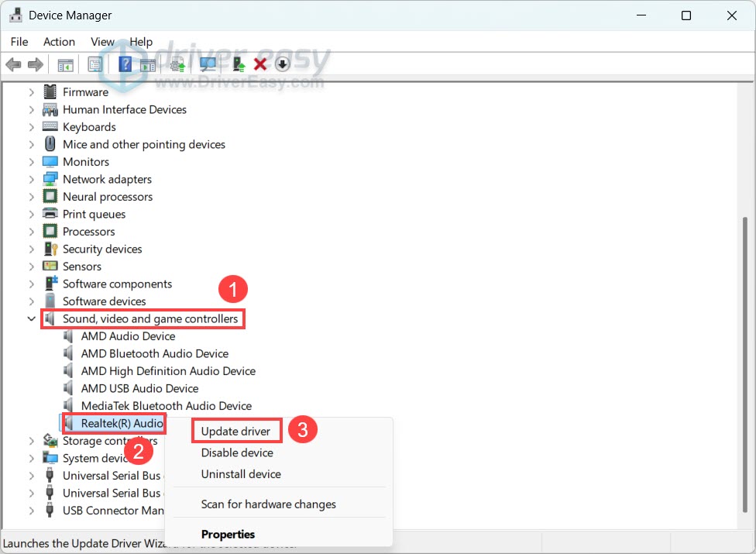
Task: Expand the Monitors category chevron
Action: click(31, 162)
